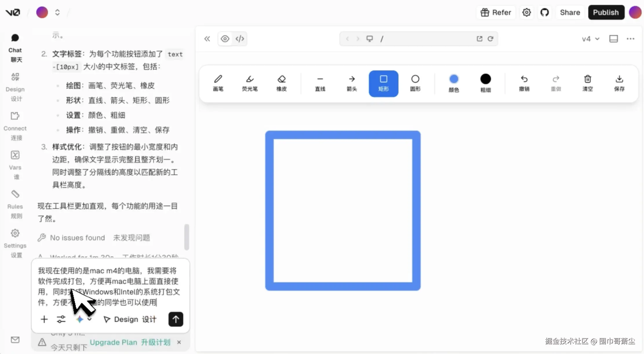Viewport: 644px width, 354px height.
Task: Select the 橡皮 eraser tool
Action: point(281,83)
